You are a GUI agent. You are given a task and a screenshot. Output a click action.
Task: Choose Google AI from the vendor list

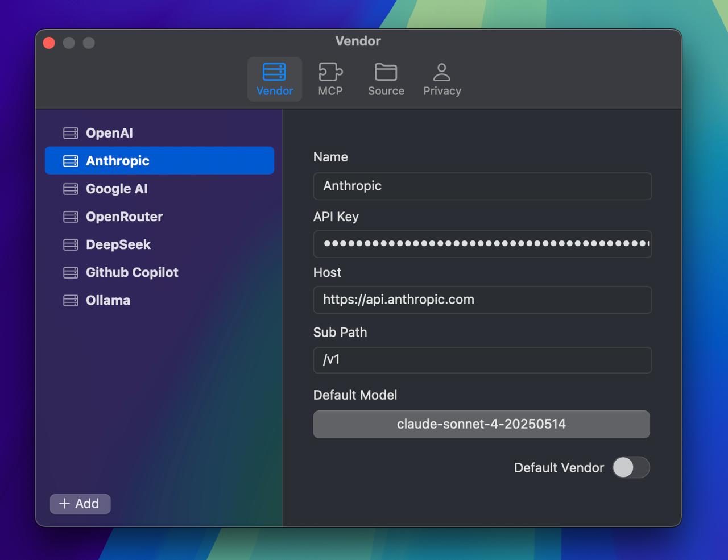click(159, 189)
